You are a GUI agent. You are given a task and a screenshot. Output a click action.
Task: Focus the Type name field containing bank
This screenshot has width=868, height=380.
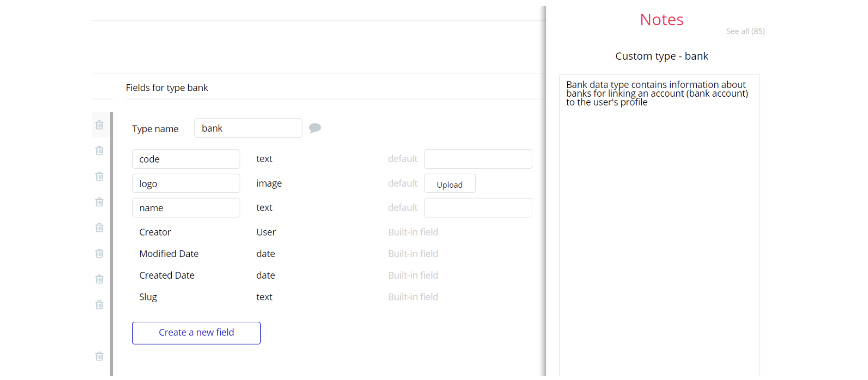pos(248,128)
